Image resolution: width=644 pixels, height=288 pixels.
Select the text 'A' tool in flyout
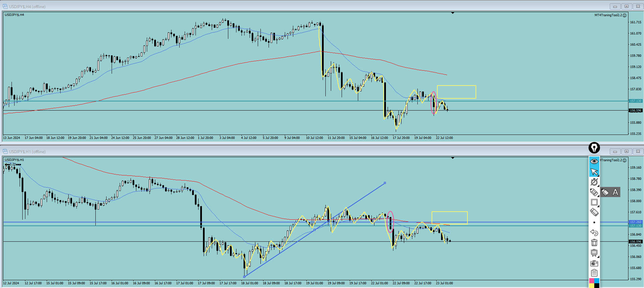point(615,192)
